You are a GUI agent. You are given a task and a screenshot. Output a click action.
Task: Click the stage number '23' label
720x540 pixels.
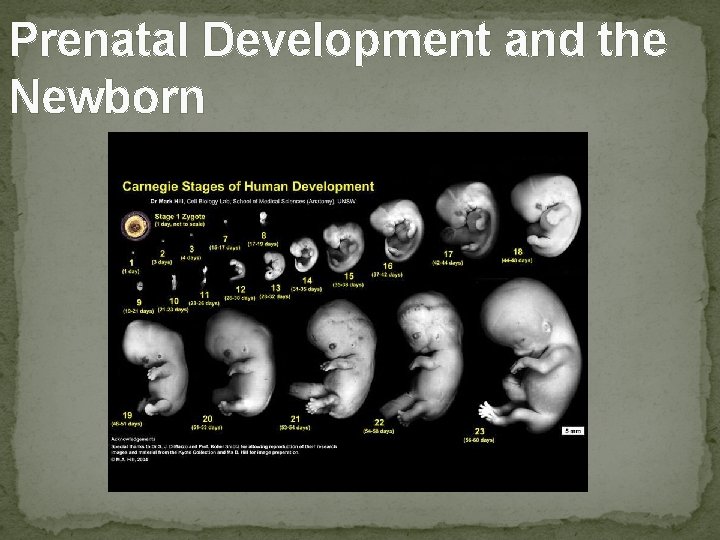click(480, 431)
